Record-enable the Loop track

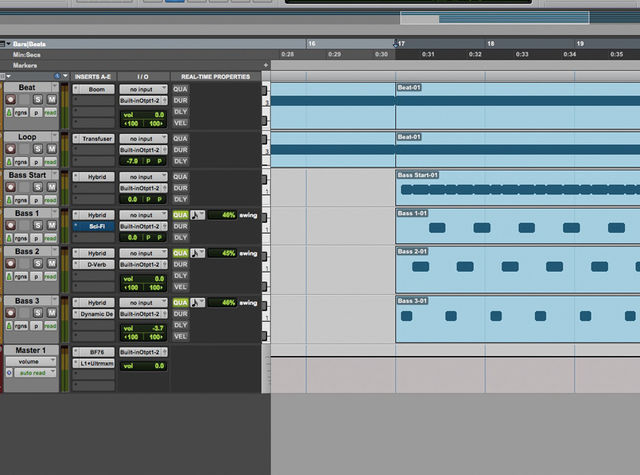point(11,149)
